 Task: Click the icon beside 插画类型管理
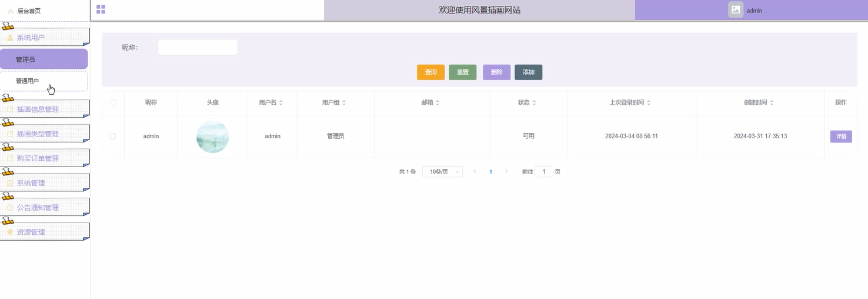click(10, 134)
